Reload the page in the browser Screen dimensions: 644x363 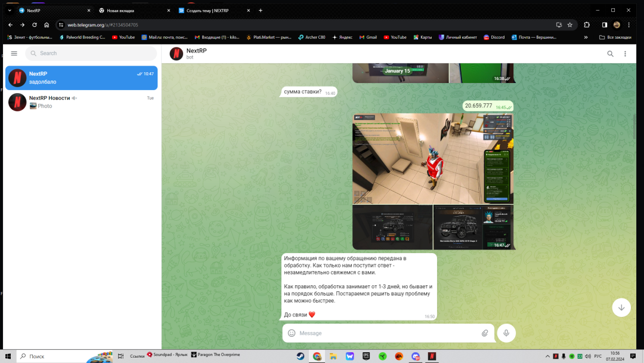point(35,25)
